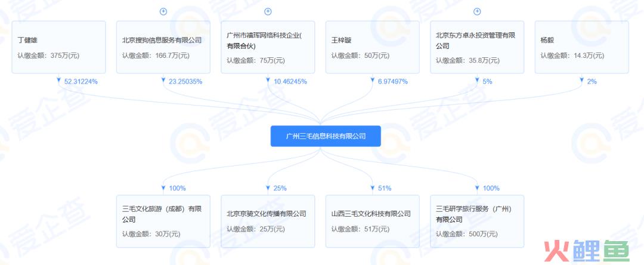Open the 山西三毛文化科技有限公司 card
Image resolution: width=644 pixels, height=265 pixels.
(x=373, y=221)
